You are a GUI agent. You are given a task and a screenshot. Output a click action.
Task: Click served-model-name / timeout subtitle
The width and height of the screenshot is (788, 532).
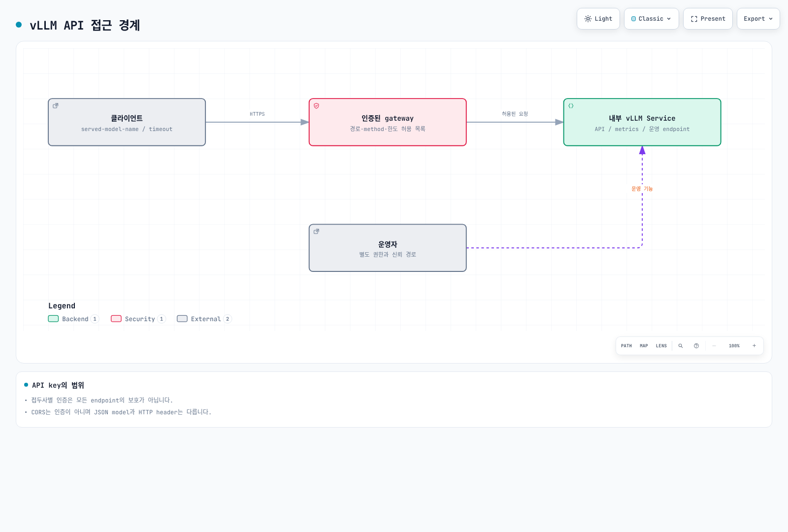coord(127,129)
